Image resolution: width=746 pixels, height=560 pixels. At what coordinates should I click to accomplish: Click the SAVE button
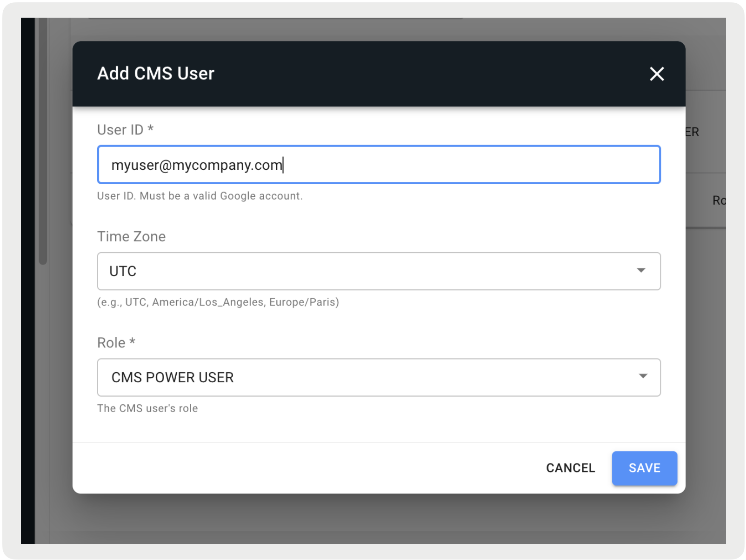click(x=644, y=468)
